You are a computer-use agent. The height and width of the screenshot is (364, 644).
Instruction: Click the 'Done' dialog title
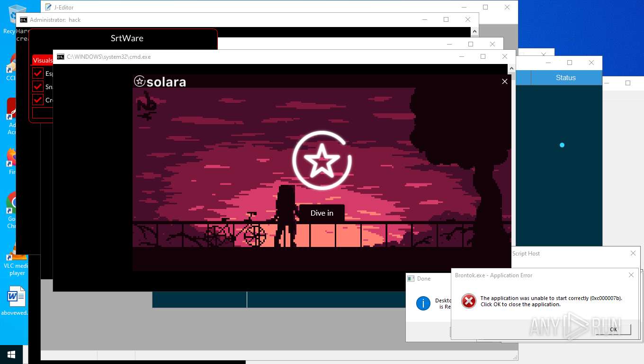click(424, 279)
